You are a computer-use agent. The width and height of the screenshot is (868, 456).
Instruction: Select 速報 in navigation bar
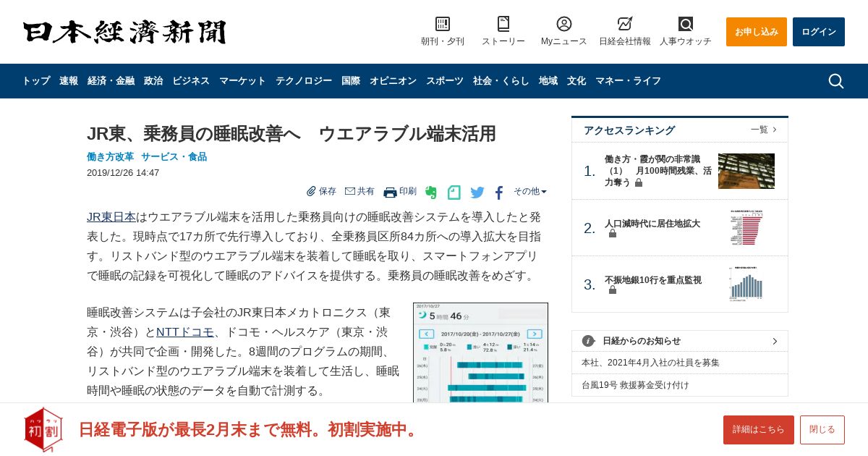(x=69, y=81)
